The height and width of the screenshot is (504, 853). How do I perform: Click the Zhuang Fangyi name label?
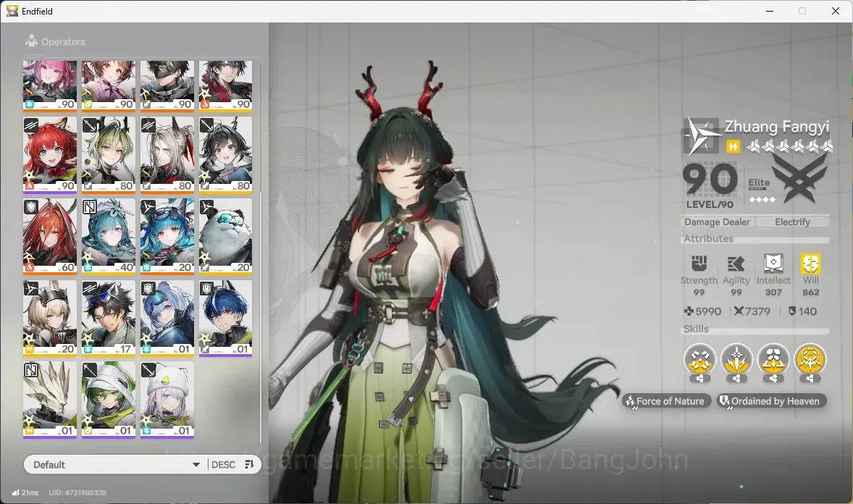(776, 127)
